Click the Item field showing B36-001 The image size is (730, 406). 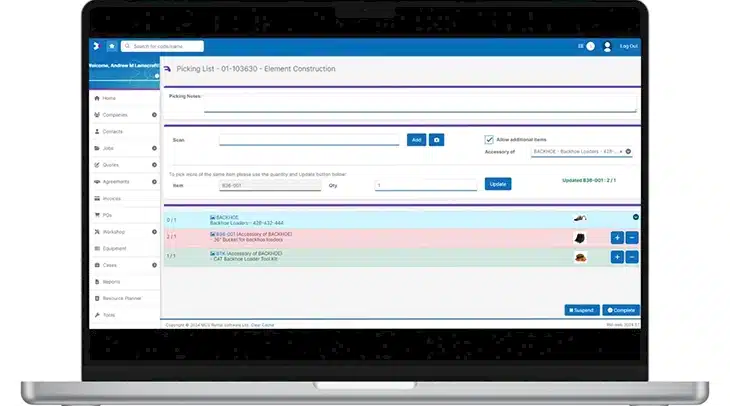point(270,185)
